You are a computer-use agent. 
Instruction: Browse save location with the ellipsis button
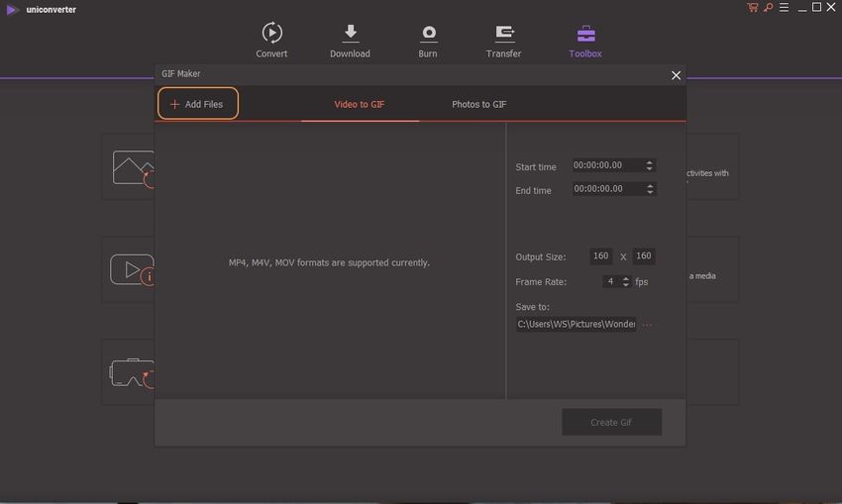(x=648, y=324)
